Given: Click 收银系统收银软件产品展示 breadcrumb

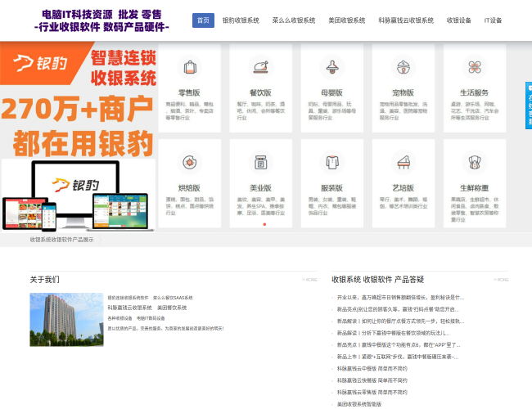Looking at the screenshot, I should [x=61, y=240].
